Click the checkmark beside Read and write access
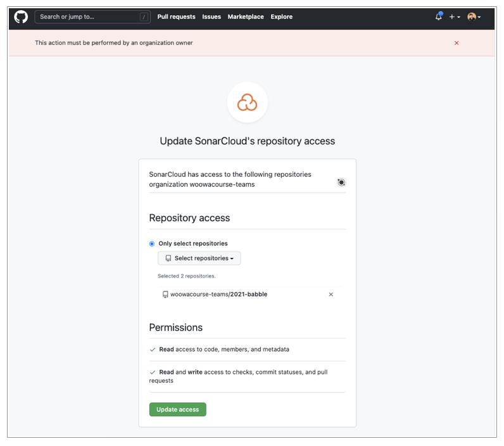This screenshot has height=446, width=504. pyautogui.click(x=153, y=373)
